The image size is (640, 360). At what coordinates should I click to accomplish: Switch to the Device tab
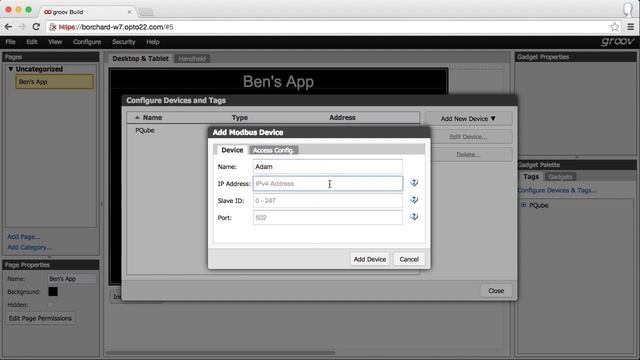232,150
